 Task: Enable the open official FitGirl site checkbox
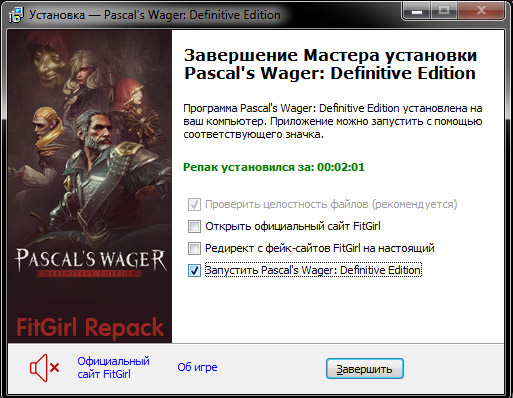click(x=194, y=226)
